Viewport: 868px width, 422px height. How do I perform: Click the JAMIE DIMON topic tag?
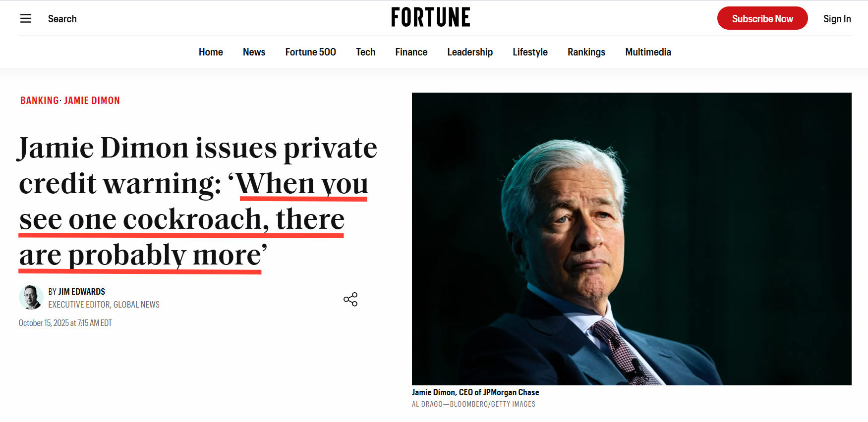[x=92, y=101]
